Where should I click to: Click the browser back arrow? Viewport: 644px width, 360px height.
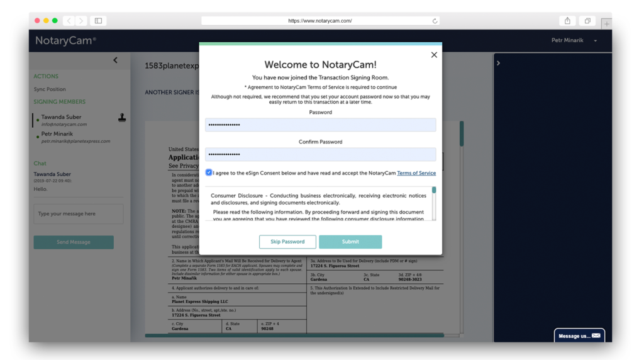(69, 21)
